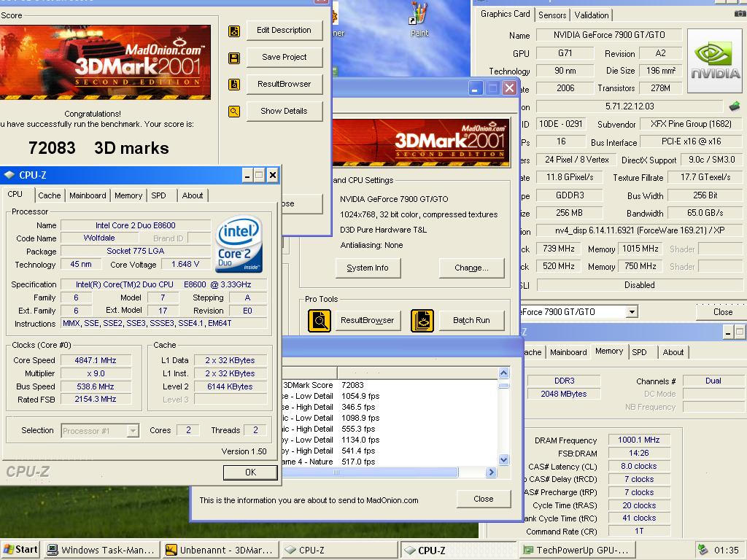
Task: Click the 3DMark2001 banner in the main window
Action: tap(421, 141)
